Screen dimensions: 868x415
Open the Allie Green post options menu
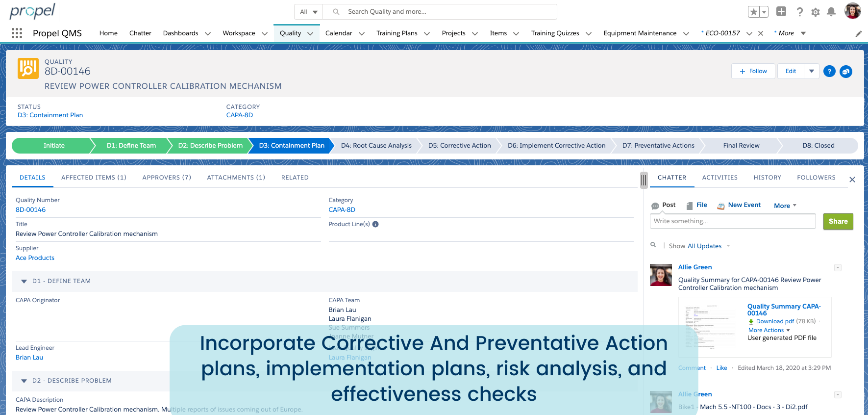pyautogui.click(x=838, y=267)
